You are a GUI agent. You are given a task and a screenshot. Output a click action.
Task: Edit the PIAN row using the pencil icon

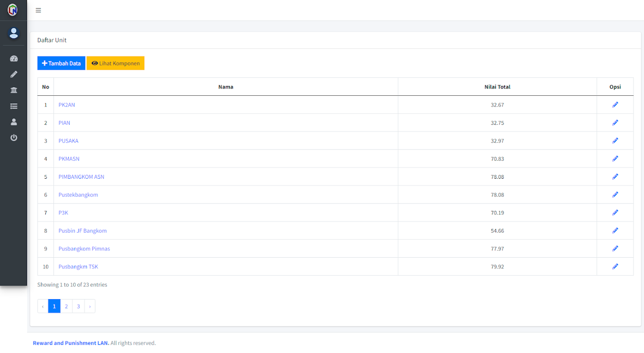click(615, 123)
